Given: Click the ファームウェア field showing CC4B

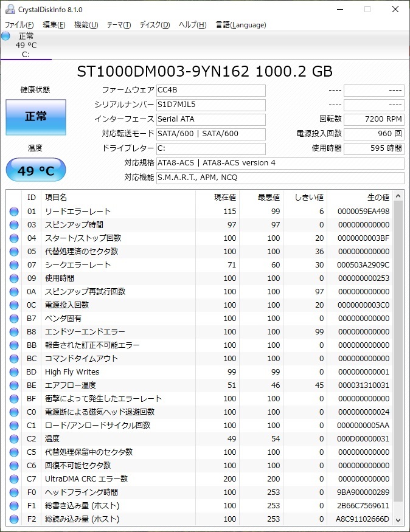Looking at the screenshot, I should (210, 90).
